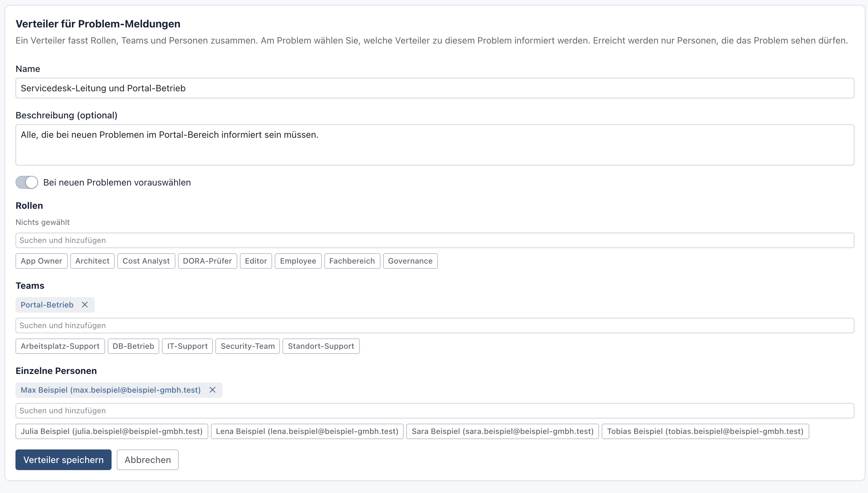Click the 'Verteiler für Problem-Meldungen' heading
868x493 pixels.
click(x=98, y=24)
